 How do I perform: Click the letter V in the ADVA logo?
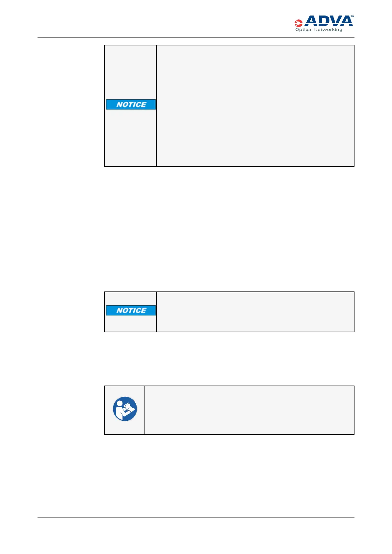point(334,21)
